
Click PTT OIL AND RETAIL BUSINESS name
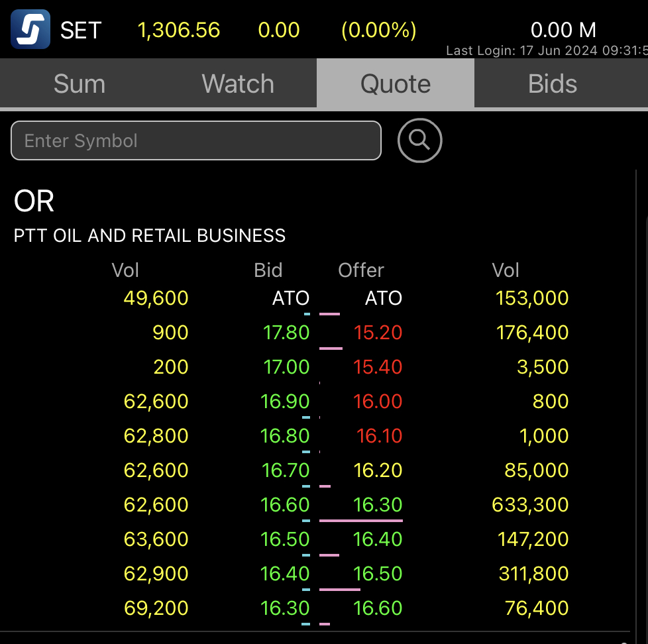[150, 236]
